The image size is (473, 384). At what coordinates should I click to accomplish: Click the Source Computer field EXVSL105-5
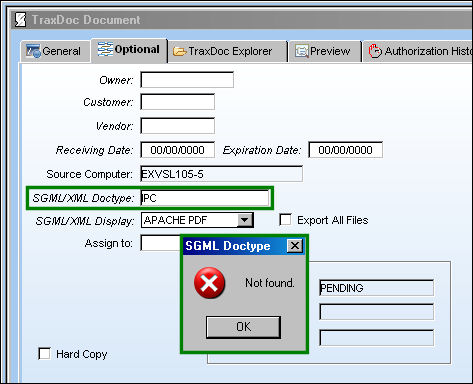coord(222,174)
